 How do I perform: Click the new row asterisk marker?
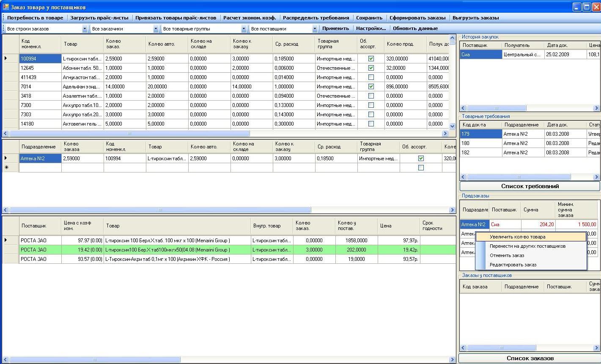point(6,168)
